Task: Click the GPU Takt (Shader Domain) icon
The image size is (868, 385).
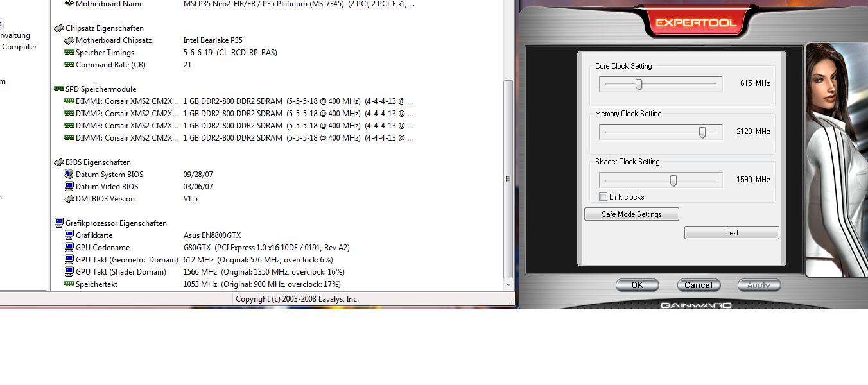Action: [69, 272]
